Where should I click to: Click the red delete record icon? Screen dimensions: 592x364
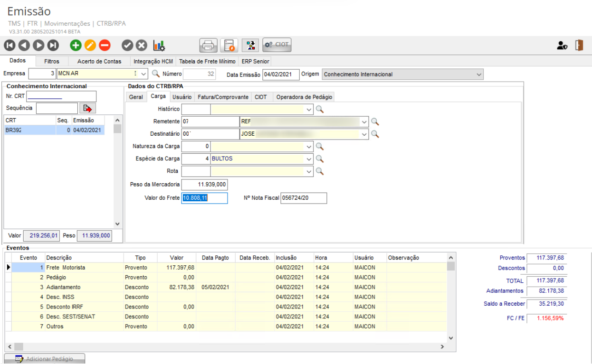pyautogui.click(x=105, y=46)
